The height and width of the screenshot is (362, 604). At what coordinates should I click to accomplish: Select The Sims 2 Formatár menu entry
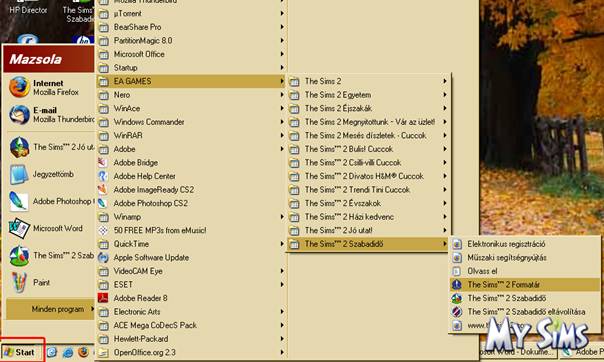point(524,285)
